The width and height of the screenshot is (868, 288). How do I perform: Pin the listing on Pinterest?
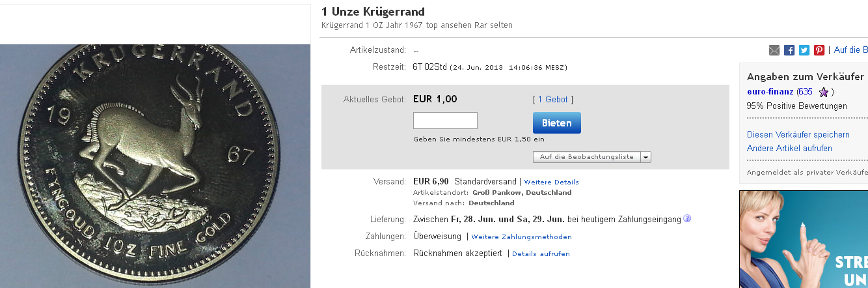(819, 50)
